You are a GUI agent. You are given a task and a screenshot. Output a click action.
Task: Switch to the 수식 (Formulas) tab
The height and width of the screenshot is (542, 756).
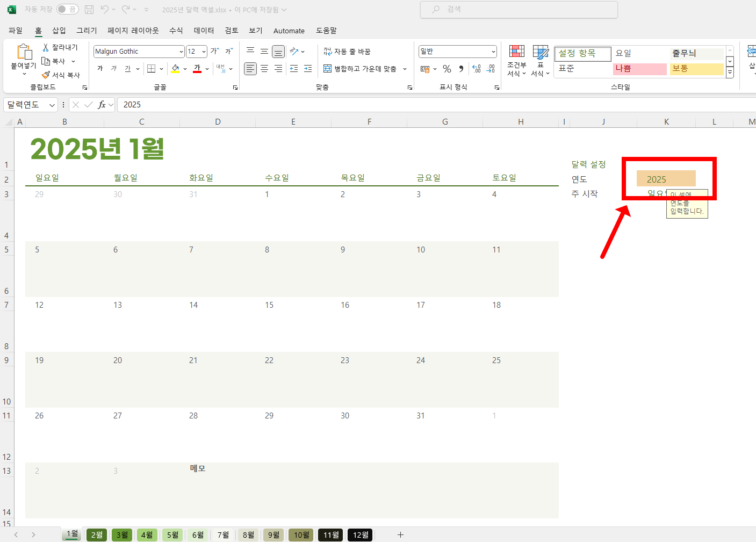[176, 31]
